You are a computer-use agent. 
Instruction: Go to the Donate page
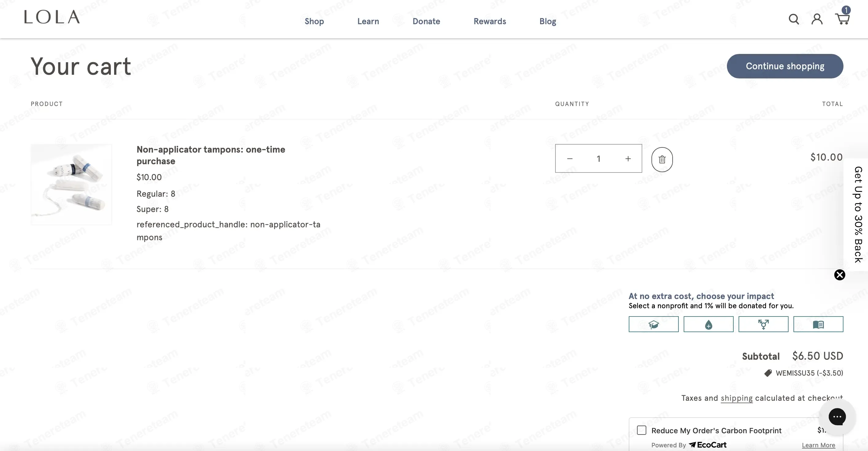[426, 21]
